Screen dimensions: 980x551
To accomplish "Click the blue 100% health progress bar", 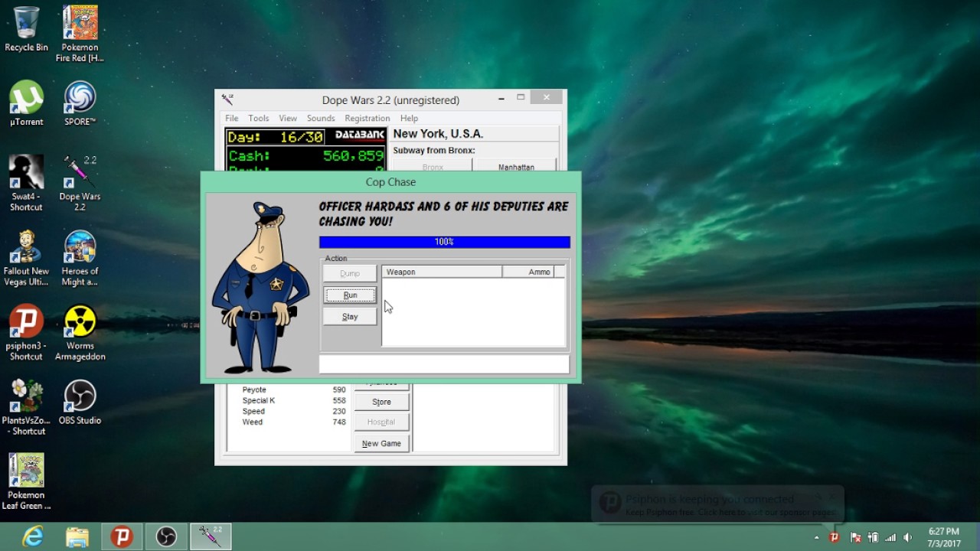I will click(444, 242).
